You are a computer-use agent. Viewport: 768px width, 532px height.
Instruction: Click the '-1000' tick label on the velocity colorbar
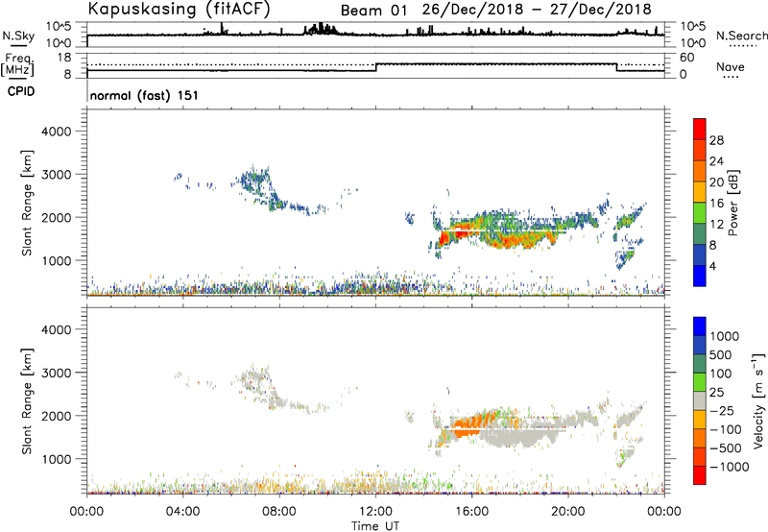tap(730, 467)
